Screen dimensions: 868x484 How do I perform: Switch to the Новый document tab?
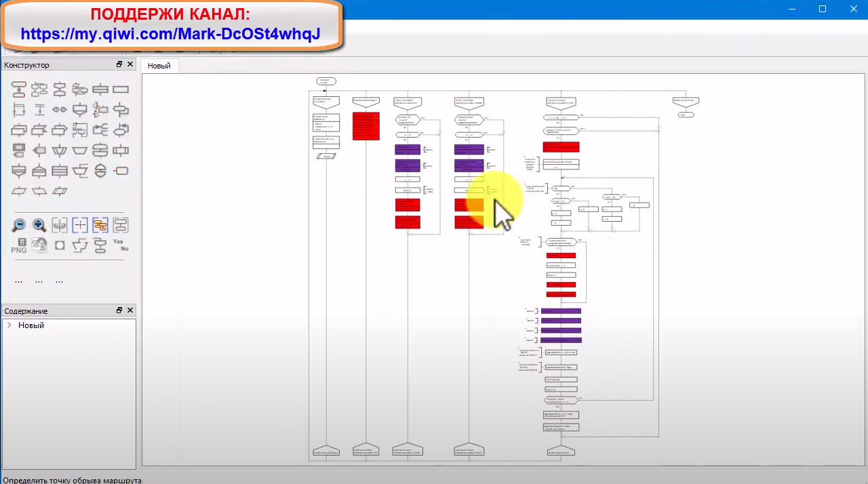click(x=159, y=66)
